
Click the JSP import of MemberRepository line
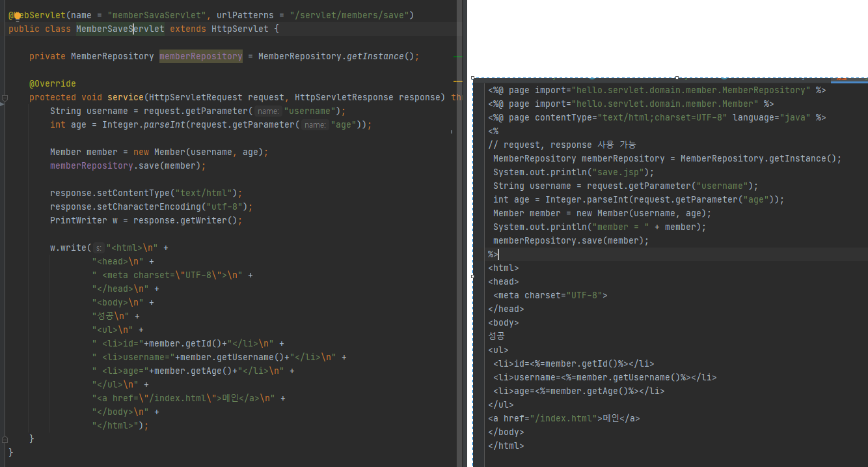[x=657, y=90]
